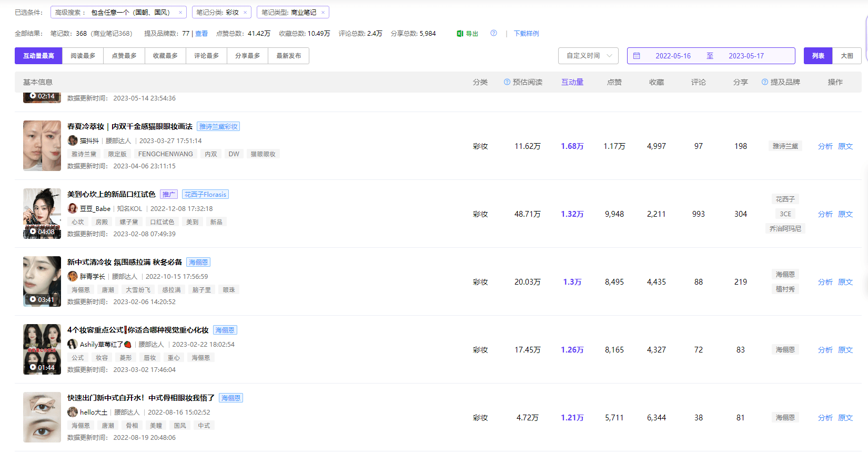Remove the 笔记分类 彩妆 filter tag
This screenshot has width=868, height=453.
[245, 13]
